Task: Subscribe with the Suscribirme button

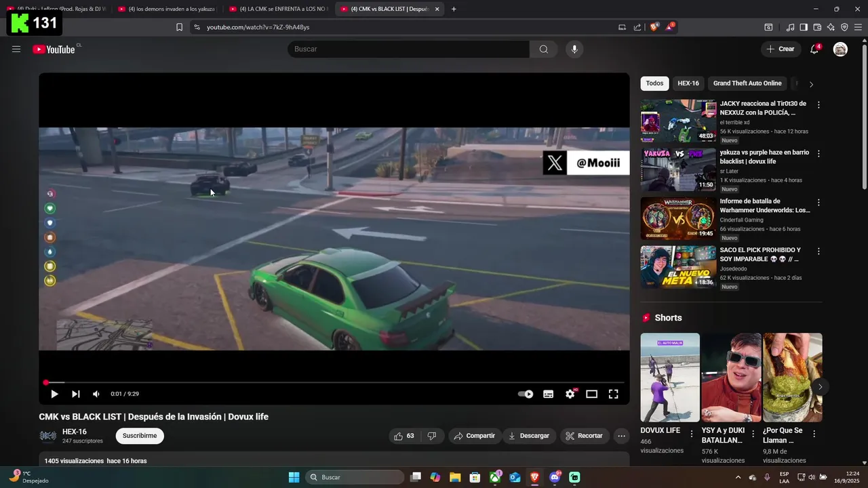Action: [140, 436]
